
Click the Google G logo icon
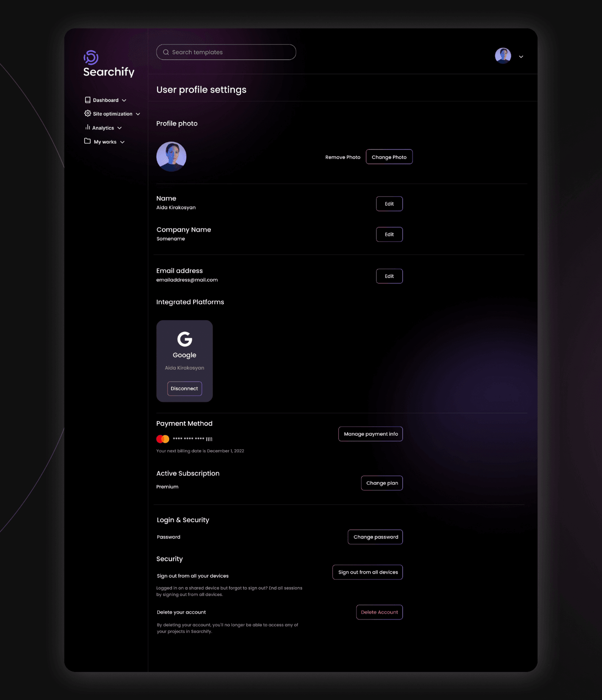pos(184,339)
